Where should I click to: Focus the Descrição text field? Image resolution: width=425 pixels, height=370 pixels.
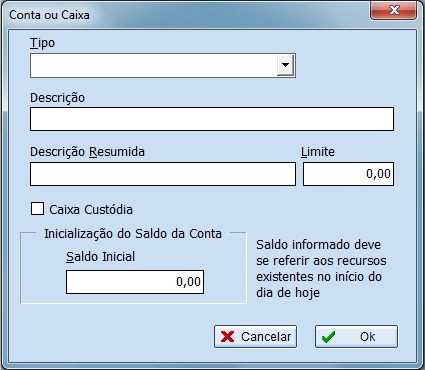click(x=212, y=119)
